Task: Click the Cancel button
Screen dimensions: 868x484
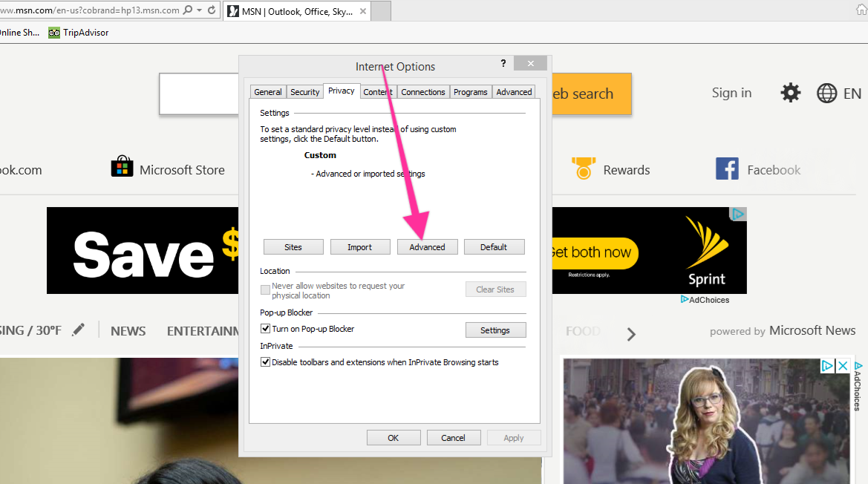Action: [454, 437]
